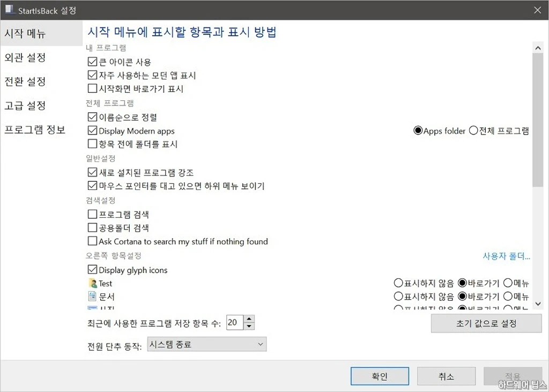Open 전원 단추 동작 dropdown
The width and height of the screenshot is (549, 392).
[x=207, y=344]
